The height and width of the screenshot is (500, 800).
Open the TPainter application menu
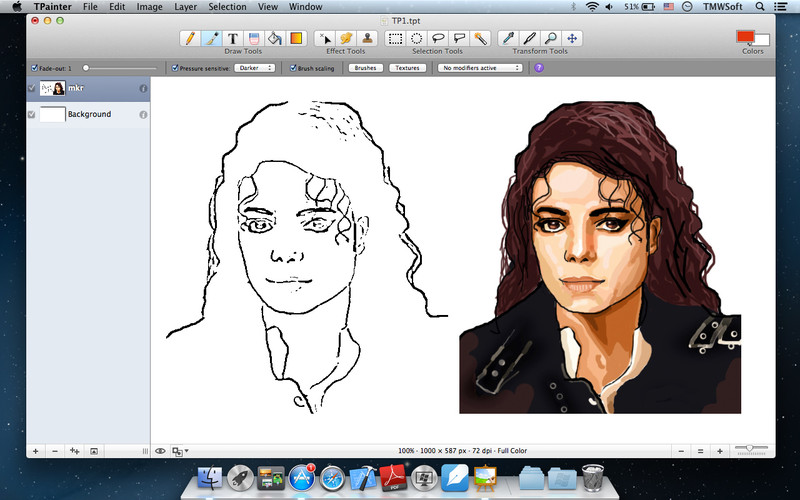click(x=53, y=7)
